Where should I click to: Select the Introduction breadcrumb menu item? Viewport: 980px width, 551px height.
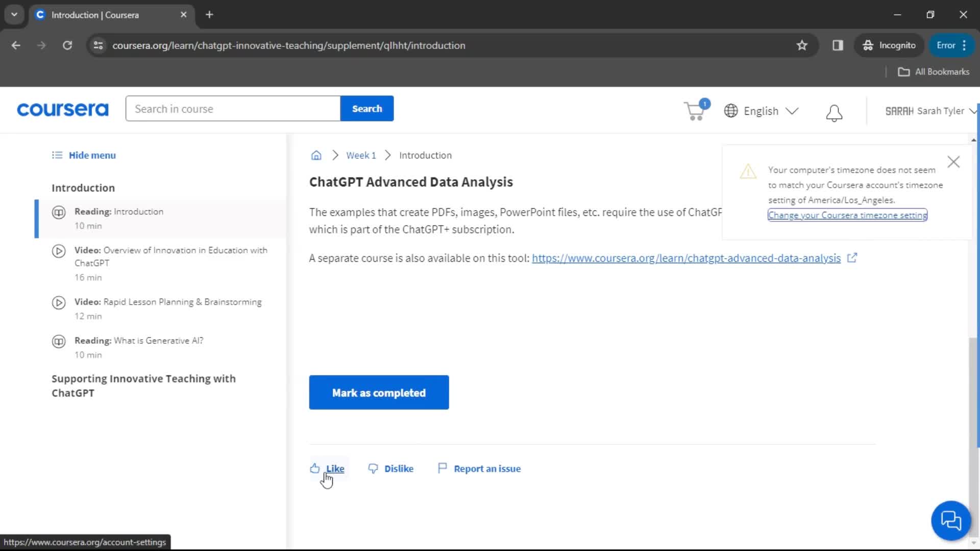click(x=425, y=155)
